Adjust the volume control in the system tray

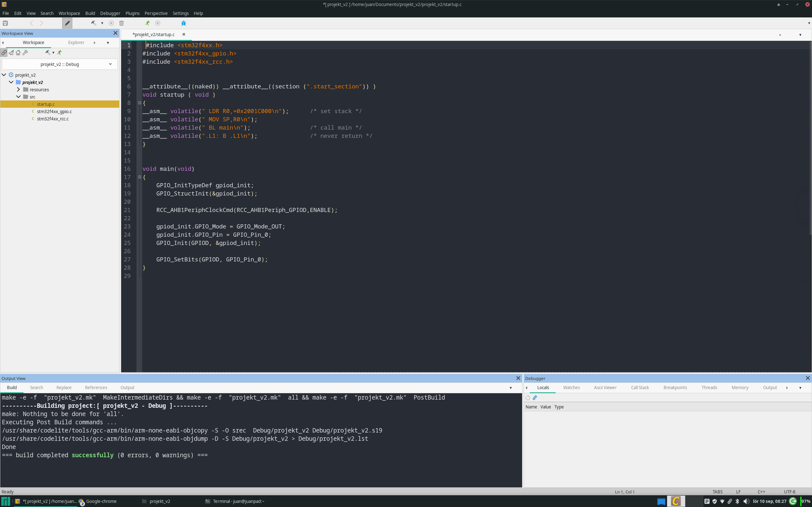[746, 501]
